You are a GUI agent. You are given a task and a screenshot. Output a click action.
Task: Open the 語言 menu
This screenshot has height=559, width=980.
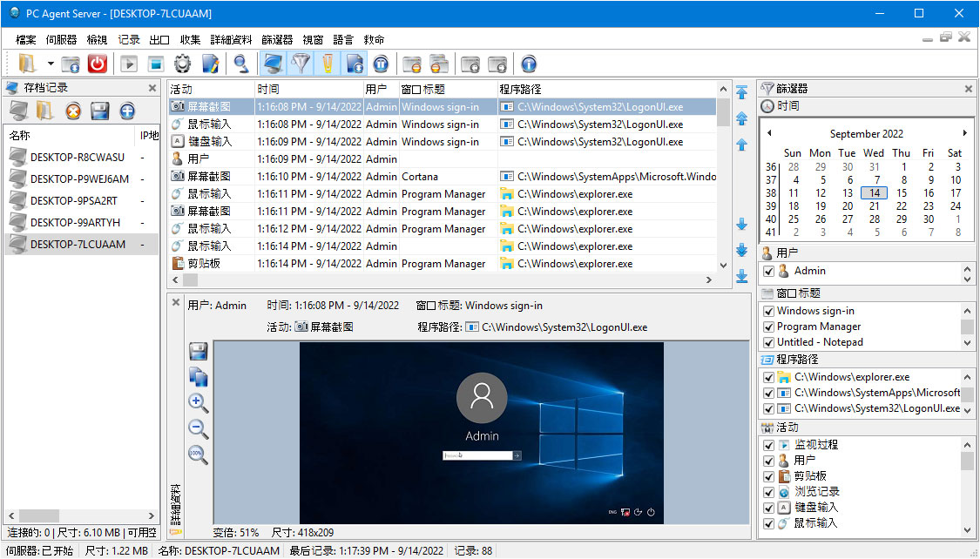coord(343,39)
